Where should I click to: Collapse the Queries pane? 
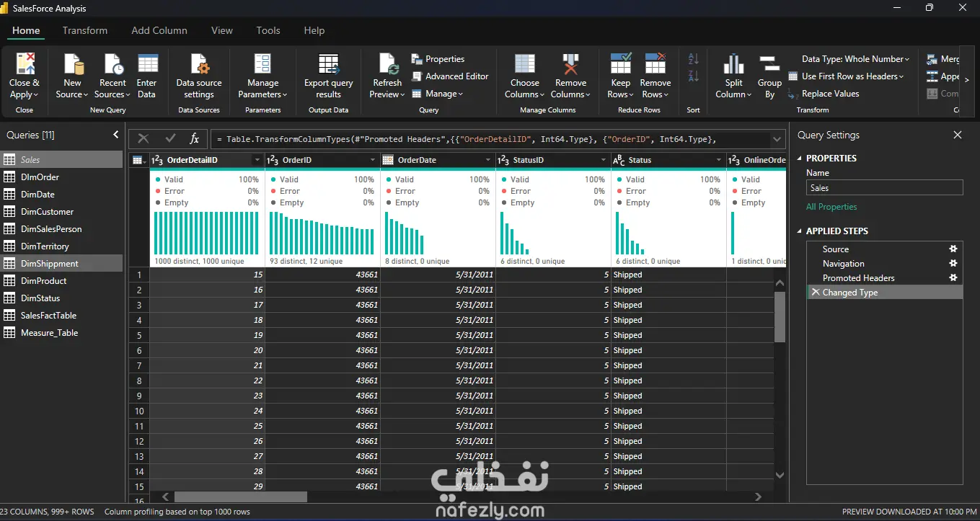(x=116, y=135)
